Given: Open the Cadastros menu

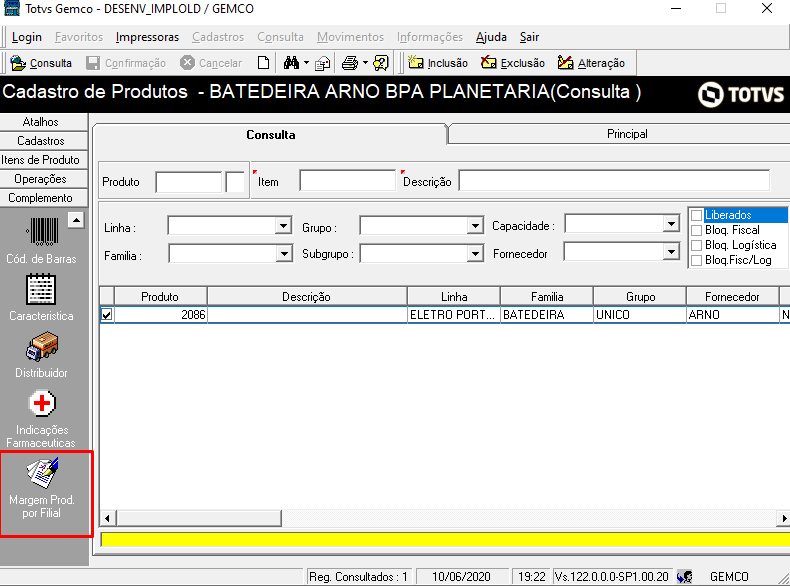Looking at the screenshot, I should [218, 37].
